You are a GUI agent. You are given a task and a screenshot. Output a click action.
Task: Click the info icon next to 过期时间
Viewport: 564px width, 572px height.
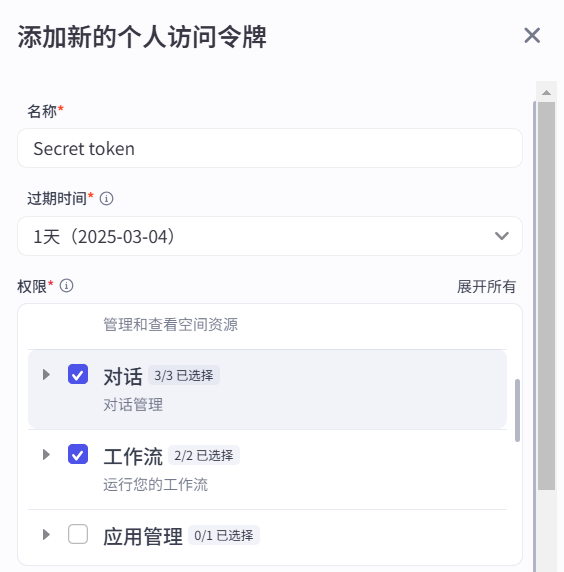(107, 199)
